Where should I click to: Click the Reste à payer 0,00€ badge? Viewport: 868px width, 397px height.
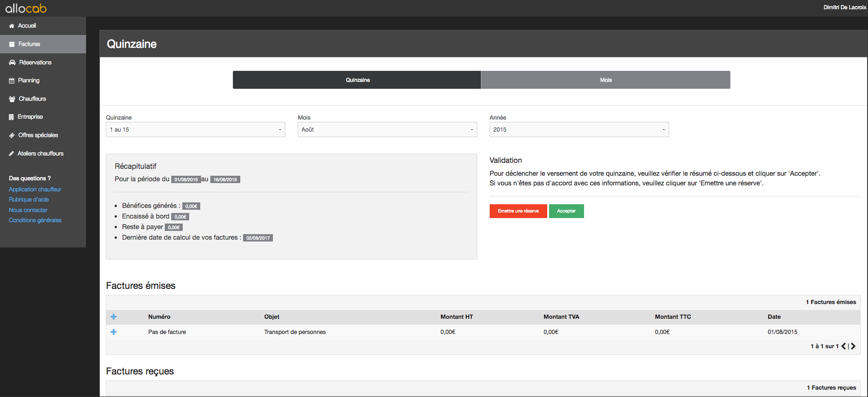pos(174,227)
